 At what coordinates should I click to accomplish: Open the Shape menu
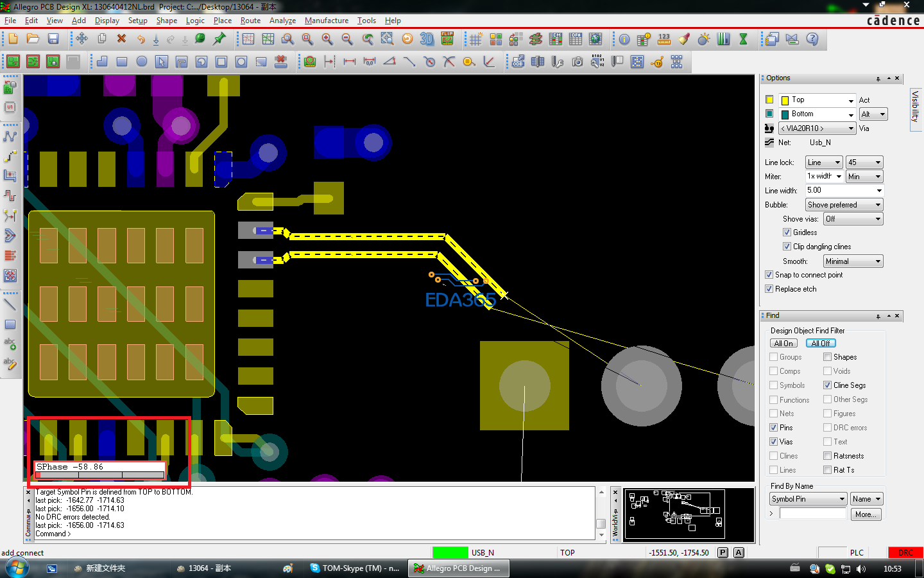pos(167,21)
